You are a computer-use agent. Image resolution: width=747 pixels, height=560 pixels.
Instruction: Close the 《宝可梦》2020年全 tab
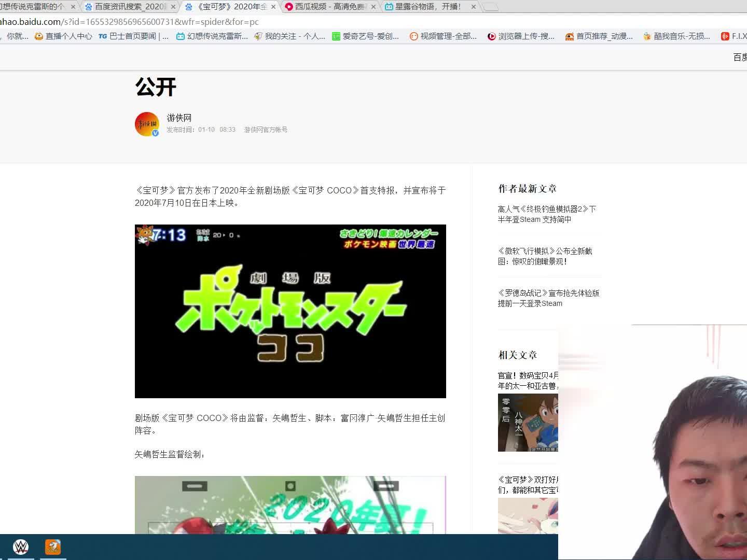coord(273,7)
